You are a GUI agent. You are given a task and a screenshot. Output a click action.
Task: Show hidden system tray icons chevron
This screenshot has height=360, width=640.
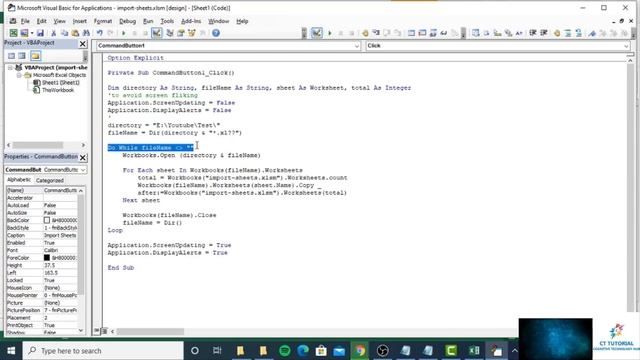pos(514,351)
